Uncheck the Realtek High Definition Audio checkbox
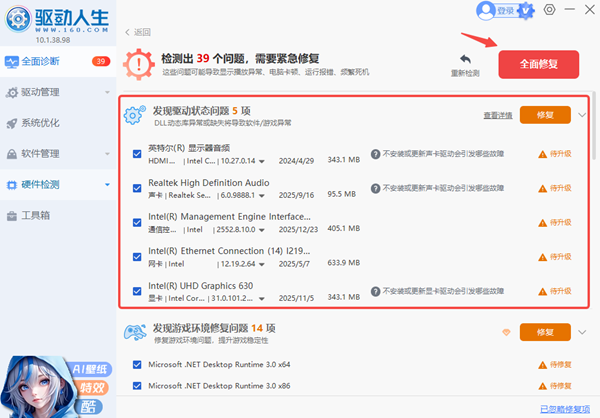The image size is (600, 418). [x=137, y=186]
